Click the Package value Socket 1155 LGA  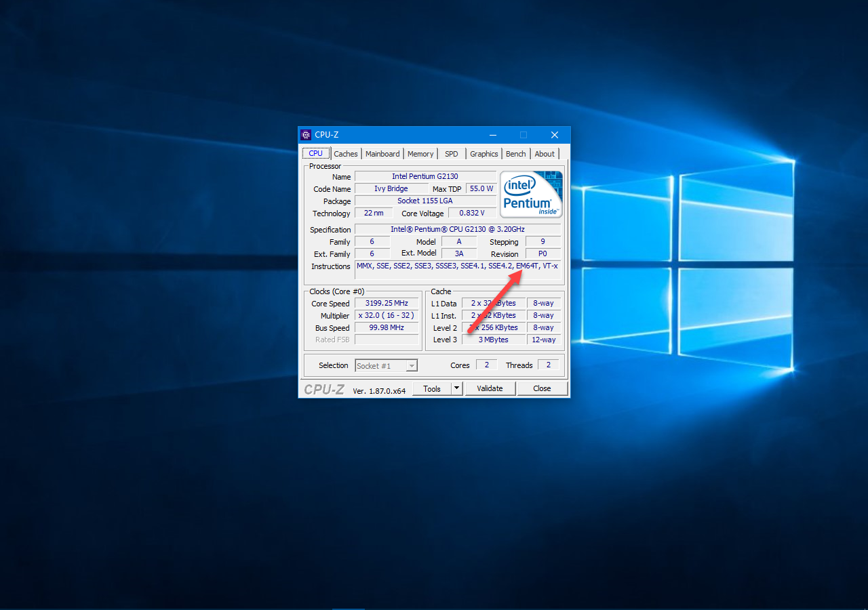pyautogui.click(x=425, y=201)
